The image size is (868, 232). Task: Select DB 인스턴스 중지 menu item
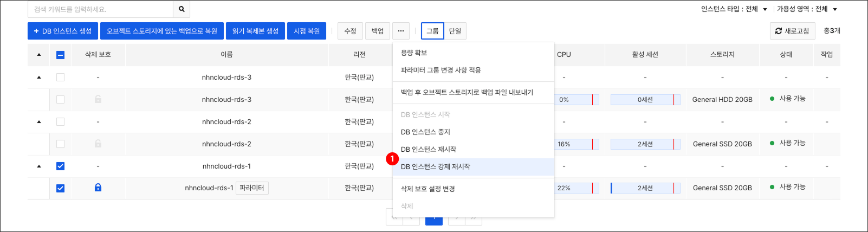click(474, 132)
